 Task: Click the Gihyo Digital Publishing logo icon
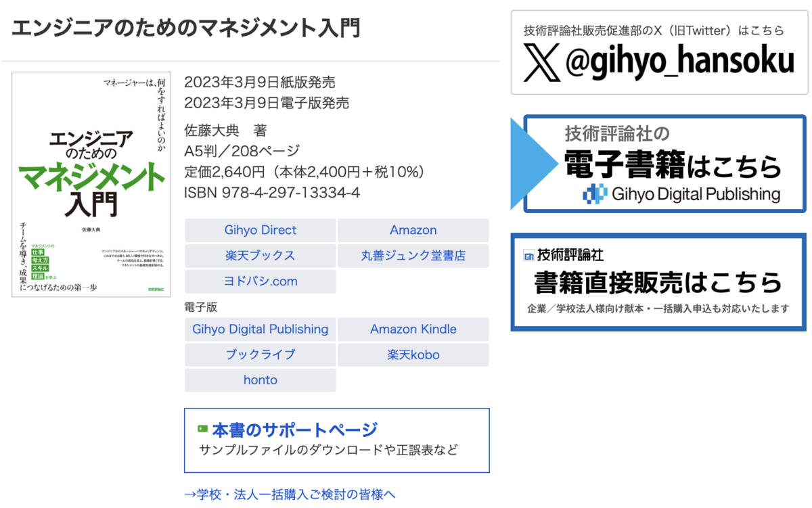(594, 194)
